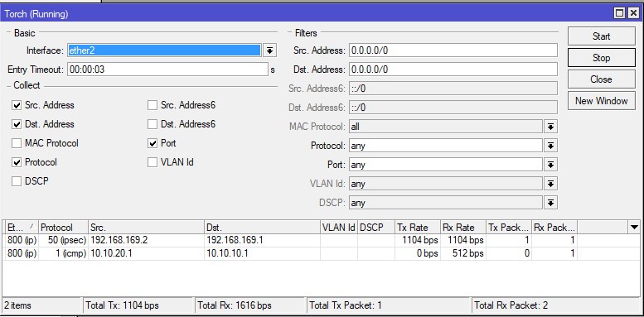This screenshot has width=644, height=317.
Task: Click the Protocol filter field
Action: coord(446,146)
